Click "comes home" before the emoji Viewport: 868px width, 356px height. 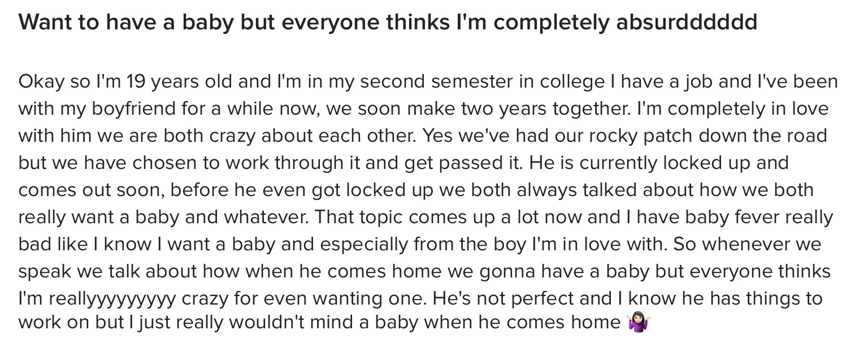coord(566,323)
